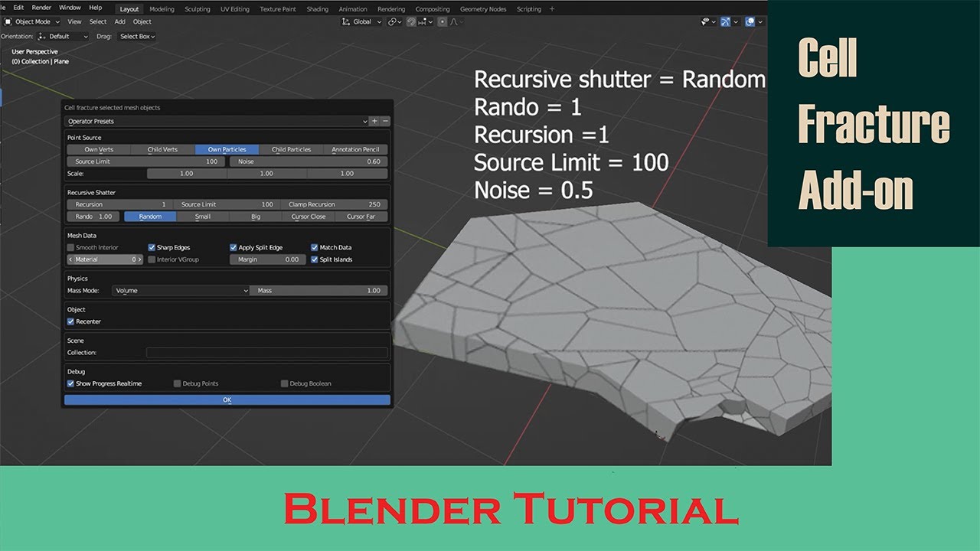Open object types visibility eye icon
The width and height of the screenshot is (980, 551).
point(705,21)
